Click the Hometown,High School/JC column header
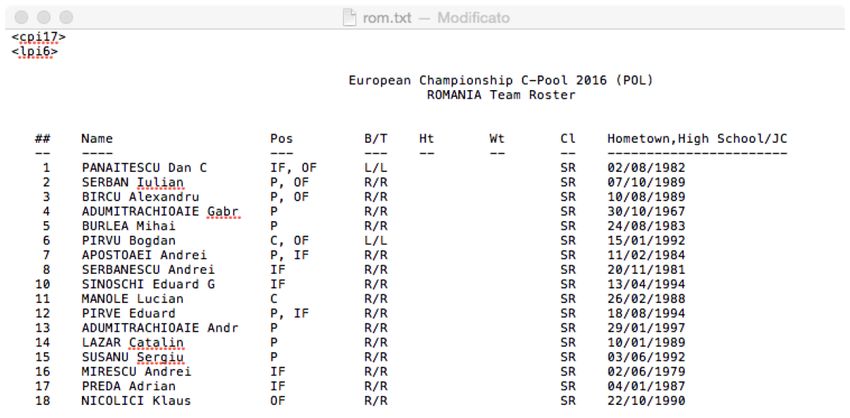The height and width of the screenshot is (418, 850). coord(697,139)
